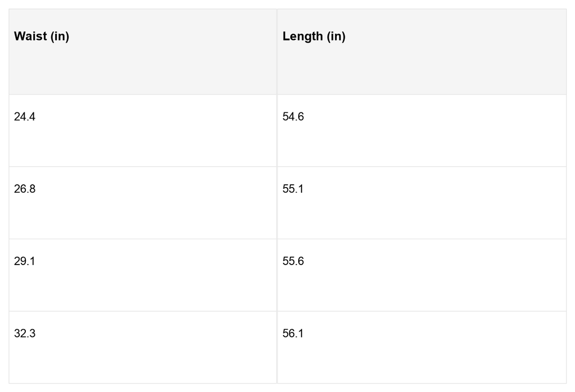Click the "Waist (in)" column header
This screenshot has height=392, width=575.
tap(42, 37)
